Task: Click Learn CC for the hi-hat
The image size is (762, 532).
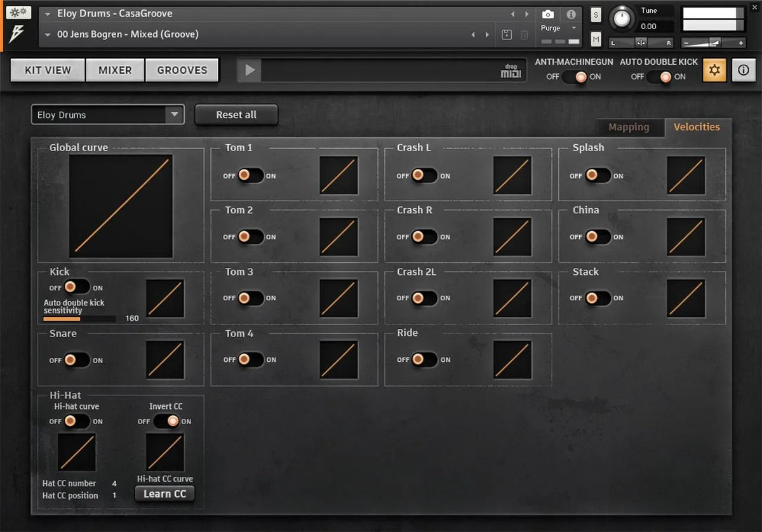Action: pos(164,494)
